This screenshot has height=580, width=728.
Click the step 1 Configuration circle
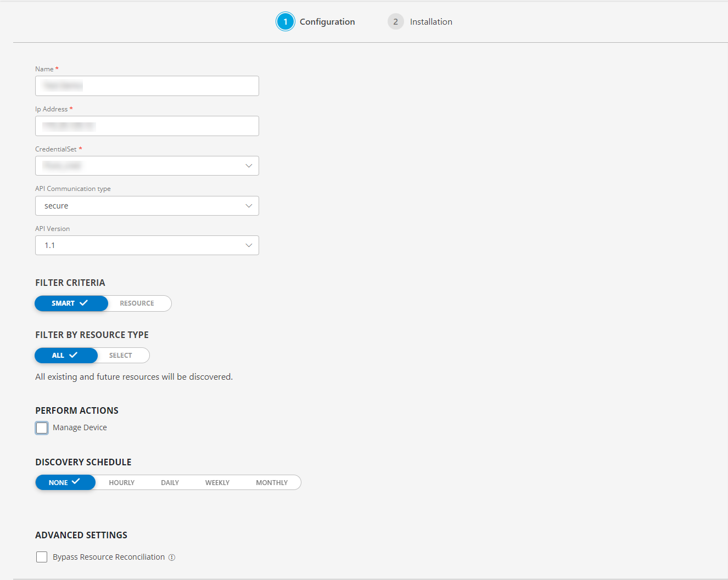pos(285,22)
